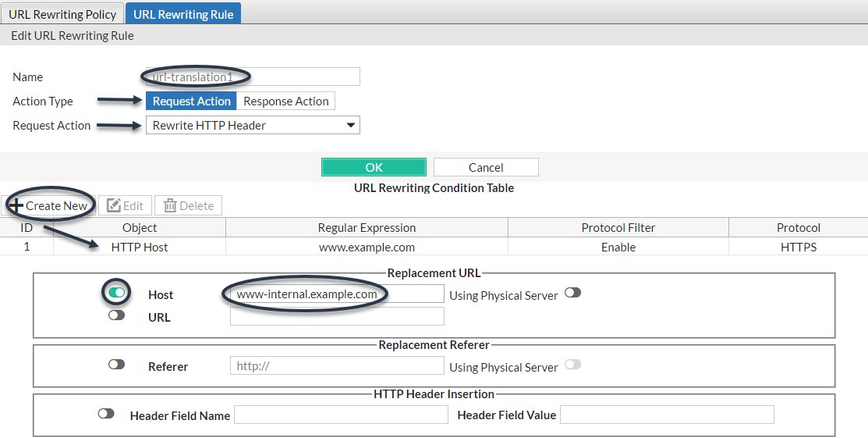This screenshot has width=868, height=438.
Task: Disable the Host replacement toggle
Action: pyautogui.click(x=117, y=293)
